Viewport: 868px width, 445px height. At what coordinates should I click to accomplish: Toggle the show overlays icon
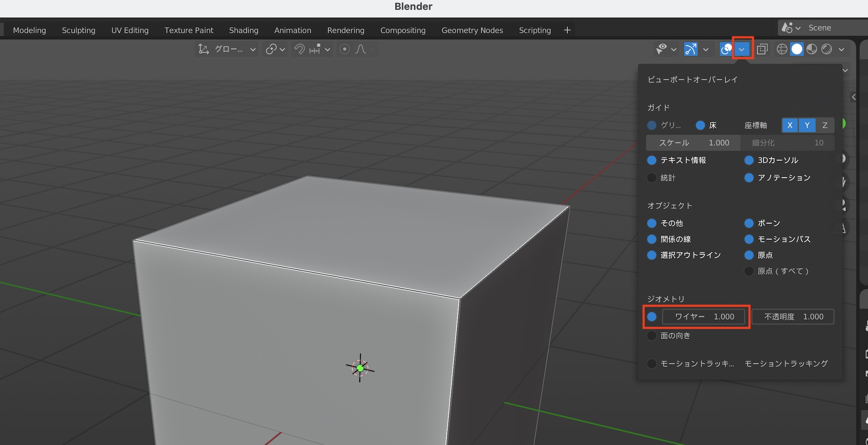[x=726, y=49]
